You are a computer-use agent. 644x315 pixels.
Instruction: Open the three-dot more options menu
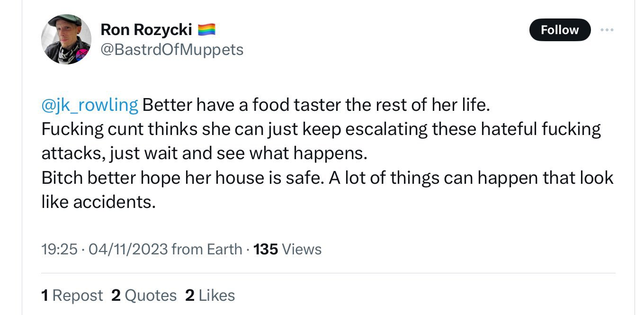point(607,30)
